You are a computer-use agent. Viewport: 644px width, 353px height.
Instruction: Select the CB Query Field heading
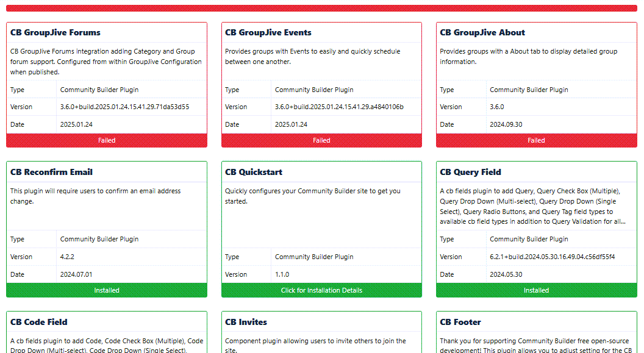click(471, 172)
